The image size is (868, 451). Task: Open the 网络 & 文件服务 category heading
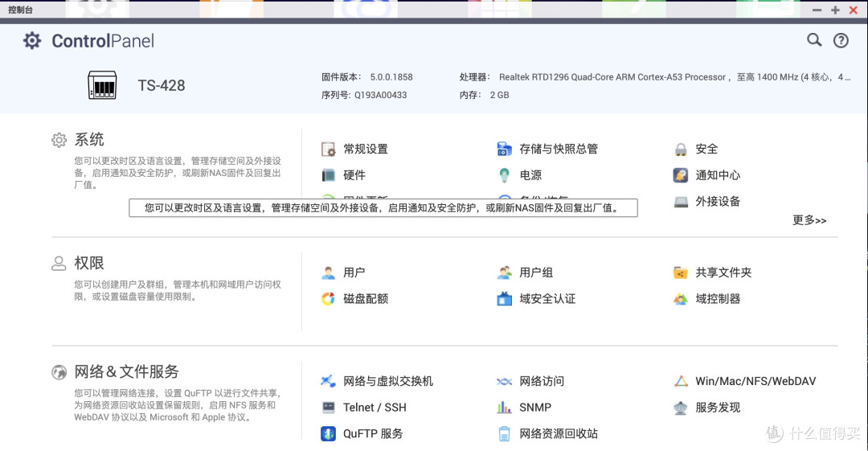127,371
